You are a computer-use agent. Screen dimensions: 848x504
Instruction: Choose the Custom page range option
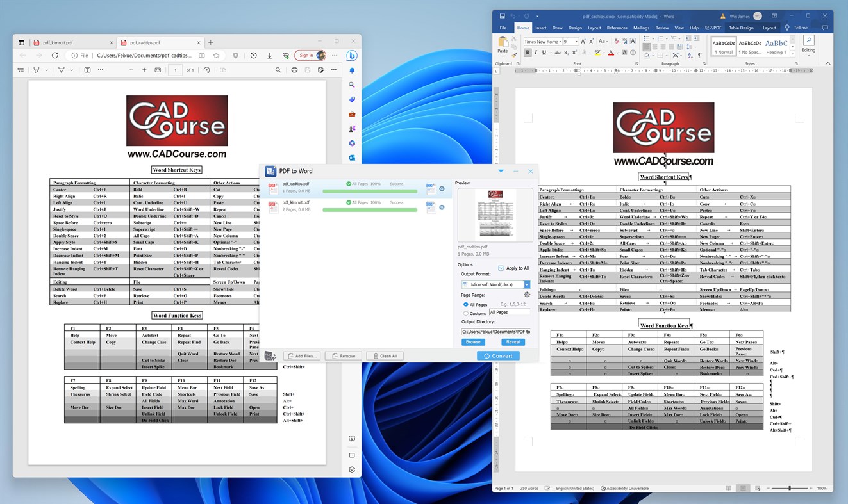[x=466, y=313]
